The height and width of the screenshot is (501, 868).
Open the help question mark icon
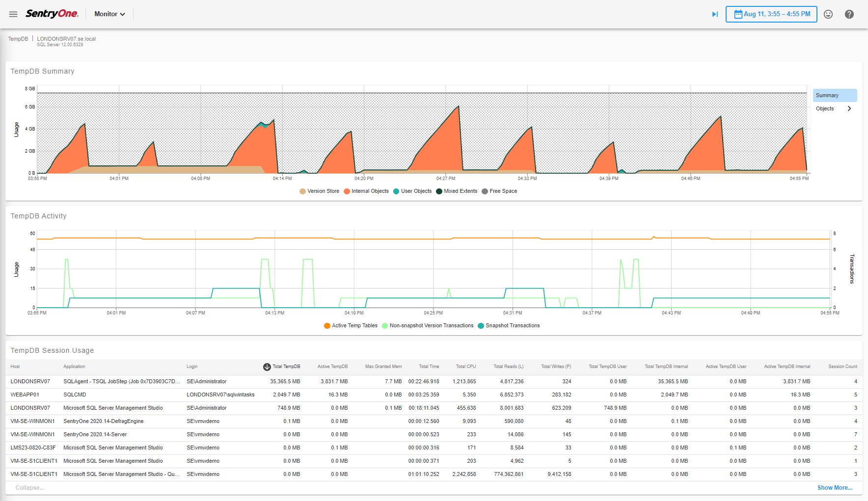pyautogui.click(x=849, y=14)
